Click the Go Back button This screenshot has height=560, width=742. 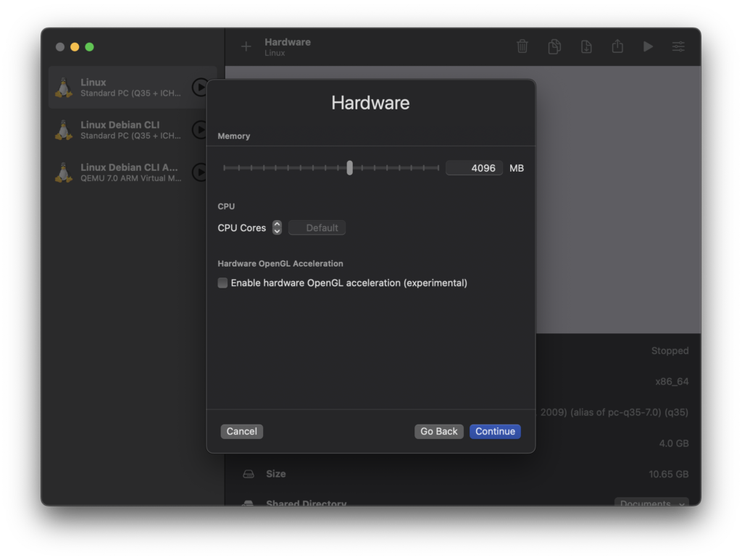(x=438, y=431)
